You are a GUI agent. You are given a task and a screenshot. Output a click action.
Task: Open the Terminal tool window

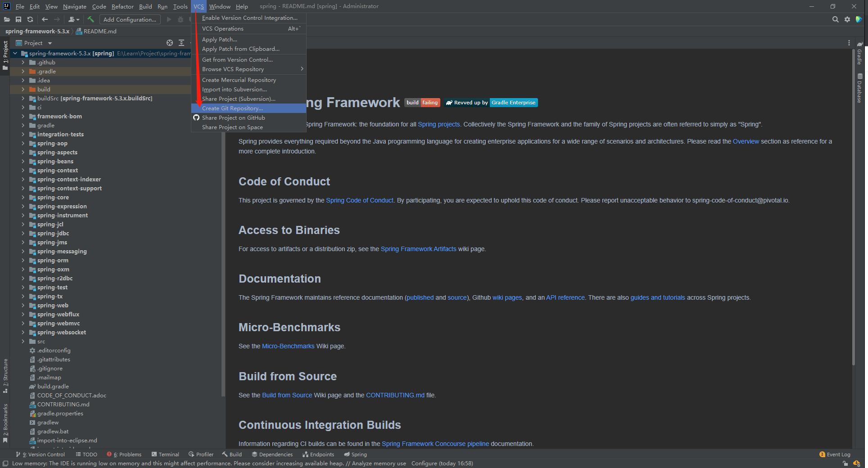[x=165, y=454]
